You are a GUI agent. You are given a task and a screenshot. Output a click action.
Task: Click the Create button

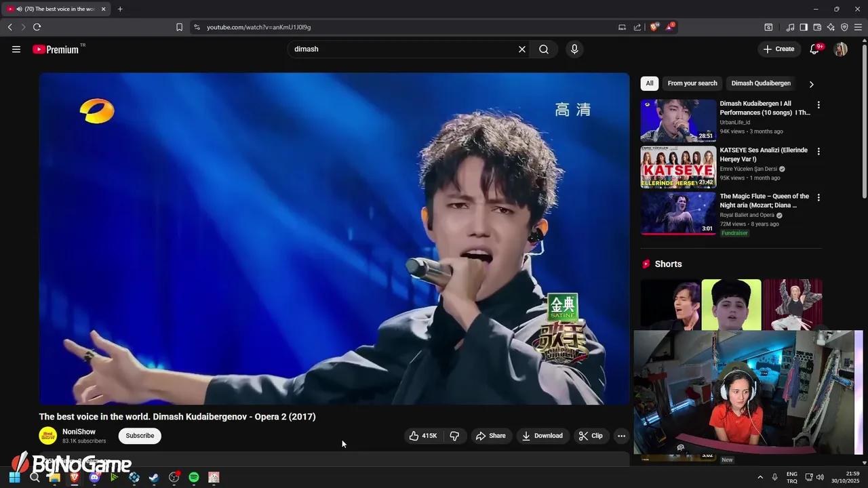pyautogui.click(x=778, y=49)
